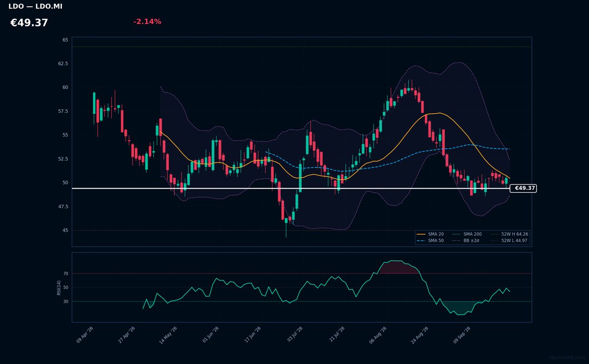Click the 50 label on the RSI axis
The width and height of the screenshot is (589, 364).
click(66, 287)
